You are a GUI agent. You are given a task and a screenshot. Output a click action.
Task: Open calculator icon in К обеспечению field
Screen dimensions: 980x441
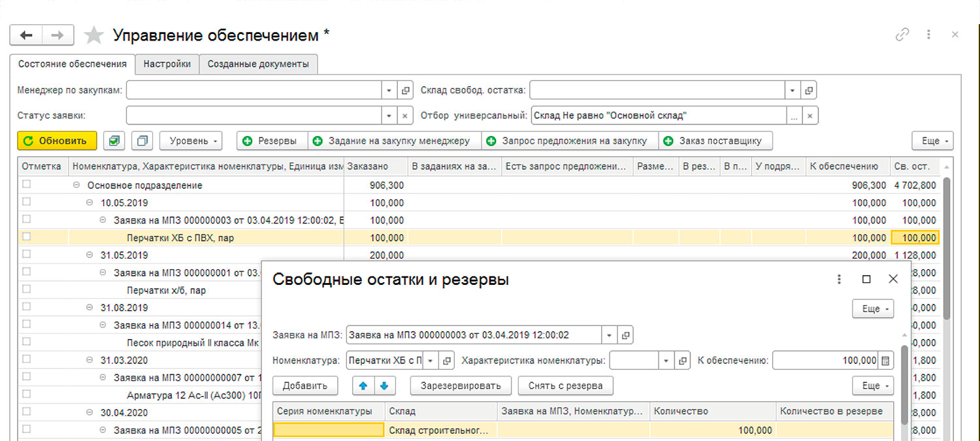coord(885,361)
